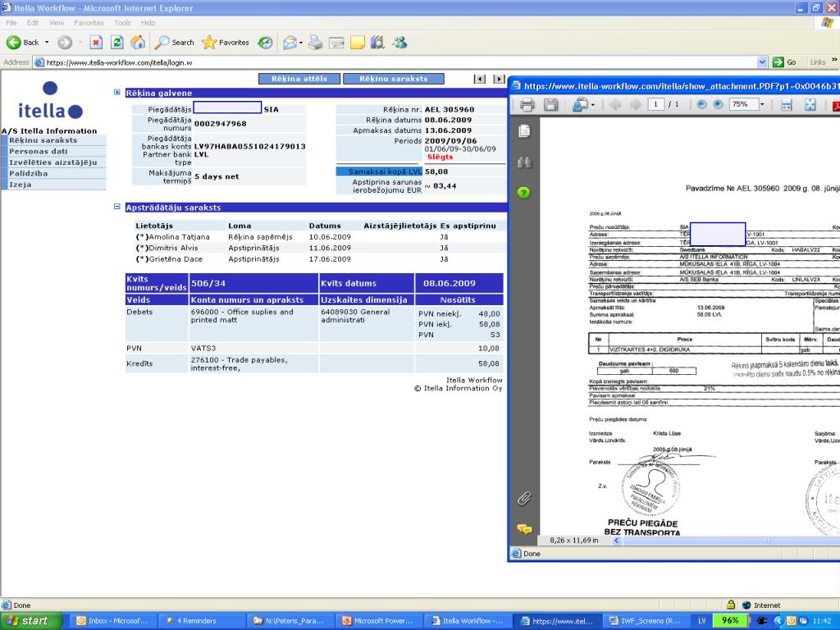The width and height of the screenshot is (840, 630).
Task: Open the PDF attachments paperclip panel
Action: 524,498
